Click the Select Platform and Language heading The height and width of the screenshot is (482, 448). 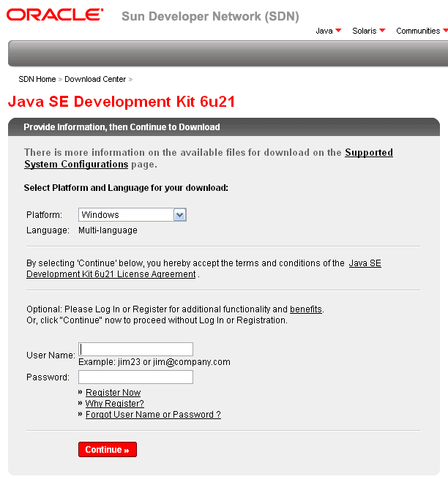tap(126, 187)
